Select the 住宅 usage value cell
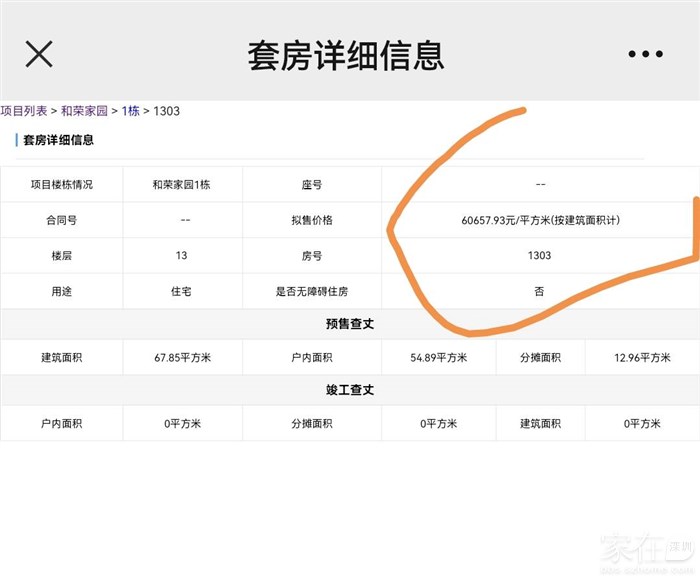 [x=181, y=291]
